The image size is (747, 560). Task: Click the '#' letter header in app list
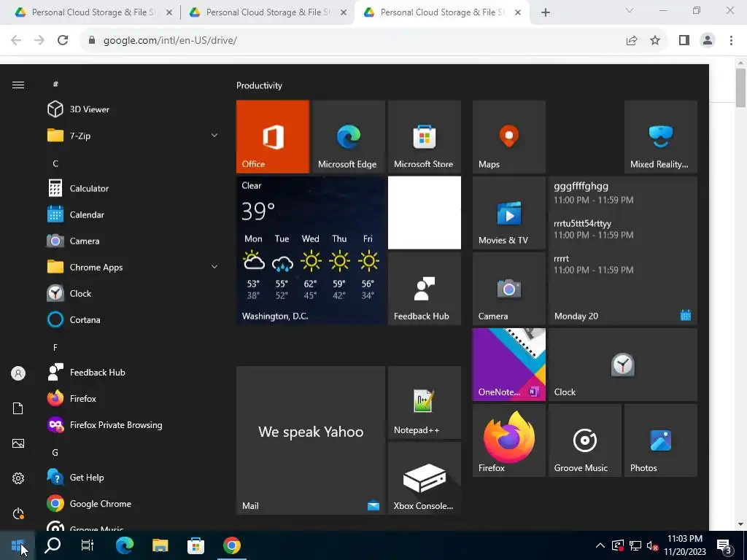pyautogui.click(x=55, y=84)
